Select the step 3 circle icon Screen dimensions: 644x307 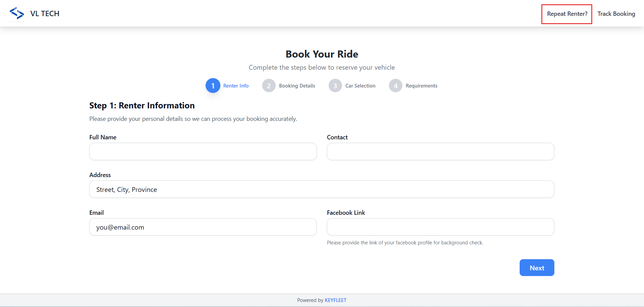335,86
